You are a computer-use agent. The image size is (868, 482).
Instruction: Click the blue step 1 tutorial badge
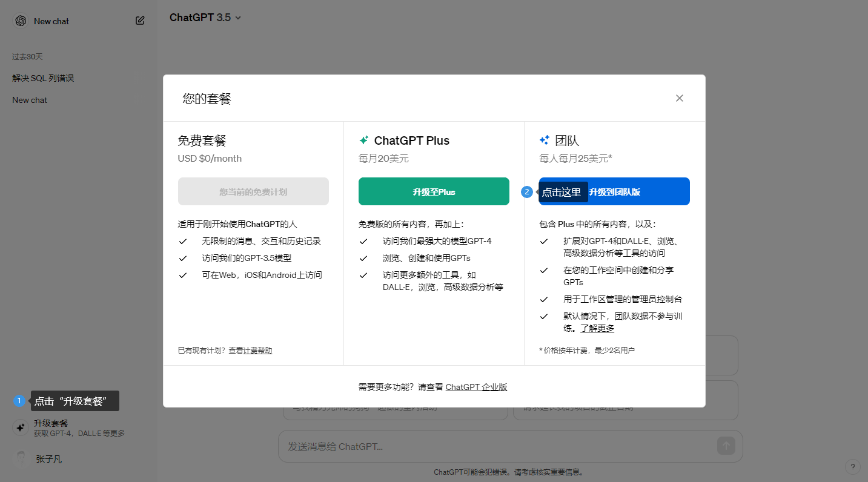point(19,400)
